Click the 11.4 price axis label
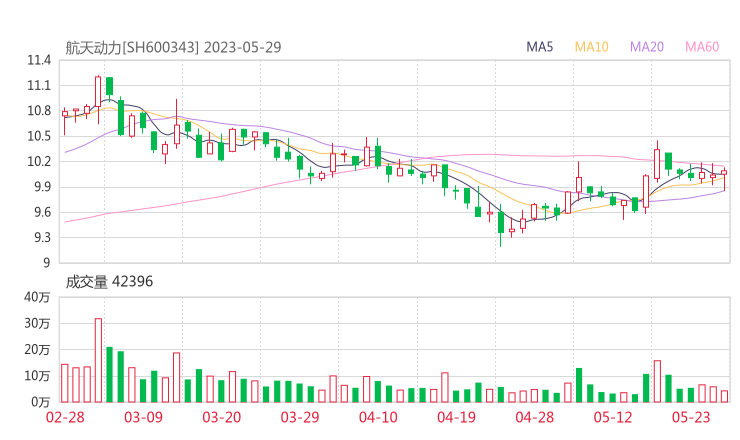The width and height of the screenshot is (740, 440). tap(39, 60)
